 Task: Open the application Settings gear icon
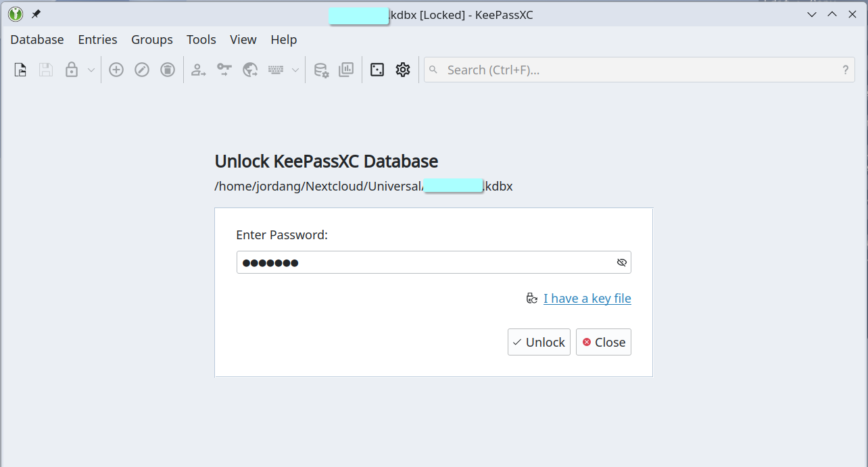click(x=403, y=70)
